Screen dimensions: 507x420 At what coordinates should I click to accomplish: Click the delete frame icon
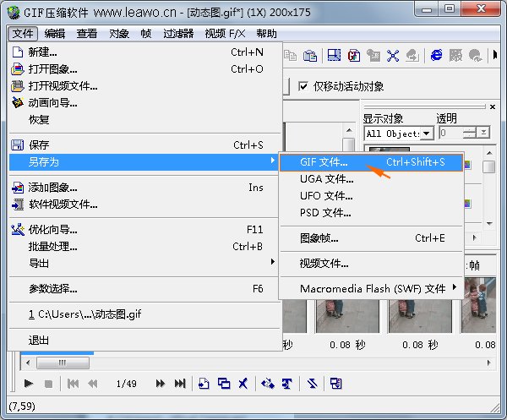(243, 384)
